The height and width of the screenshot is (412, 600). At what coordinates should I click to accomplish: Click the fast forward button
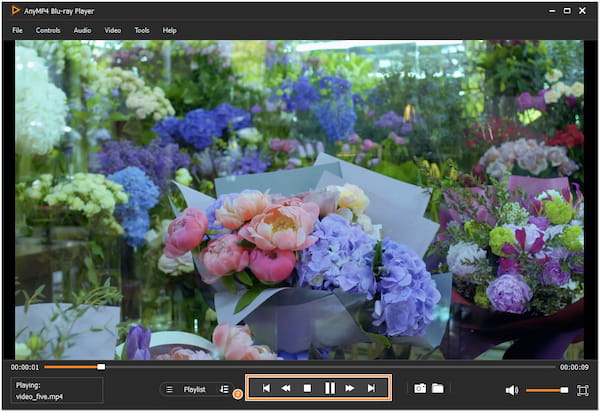coord(350,388)
